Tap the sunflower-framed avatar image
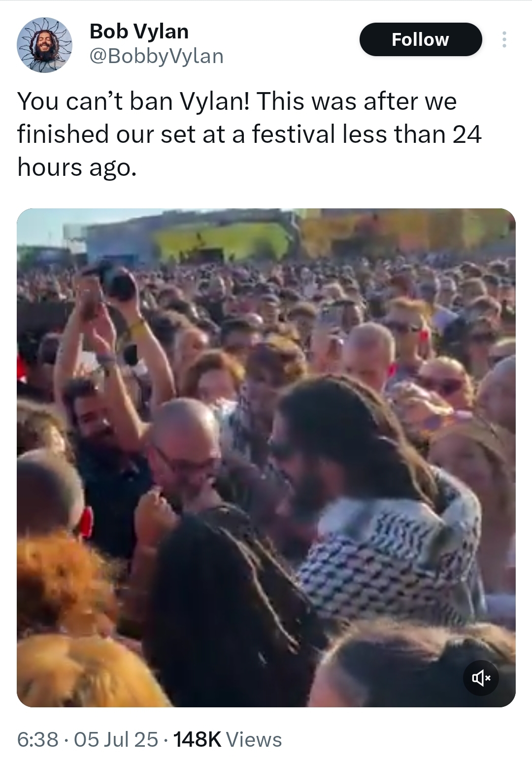The width and height of the screenshot is (532, 763). point(45,45)
